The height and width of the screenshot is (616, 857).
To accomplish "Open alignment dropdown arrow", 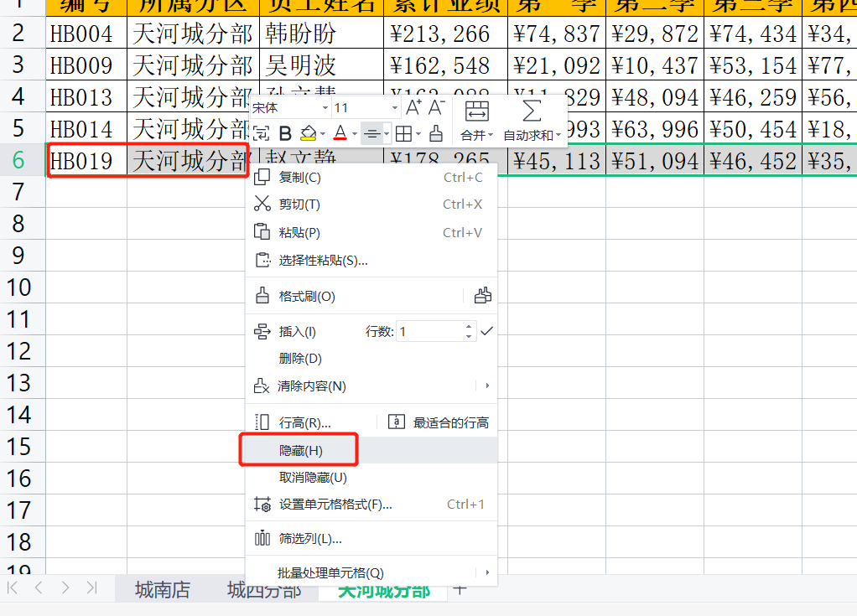I will [x=387, y=134].
